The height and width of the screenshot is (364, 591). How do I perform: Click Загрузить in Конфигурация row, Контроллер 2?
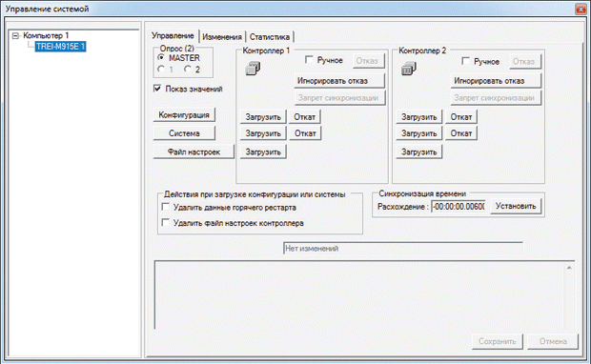419,117
